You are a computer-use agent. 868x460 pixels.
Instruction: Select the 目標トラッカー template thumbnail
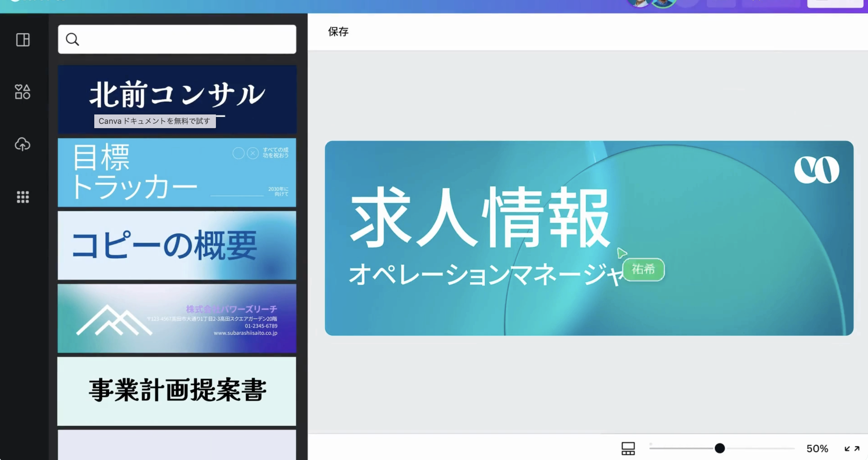[177, 172]
